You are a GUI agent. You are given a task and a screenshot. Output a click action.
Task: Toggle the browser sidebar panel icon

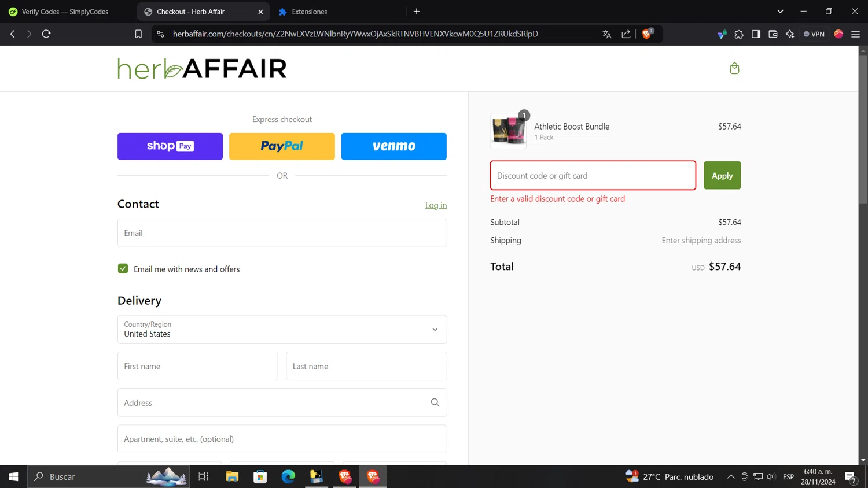756,34
